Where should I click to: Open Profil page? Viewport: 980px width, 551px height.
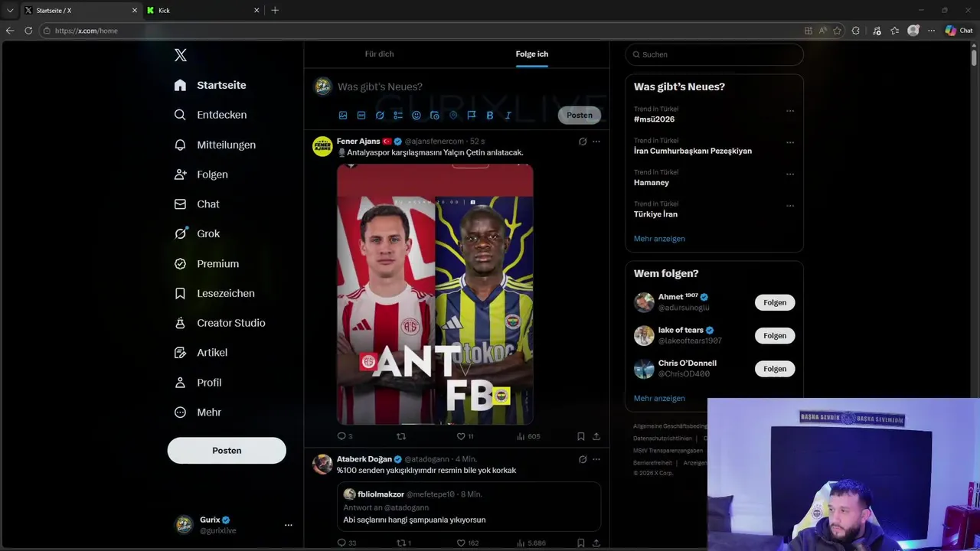198,383
